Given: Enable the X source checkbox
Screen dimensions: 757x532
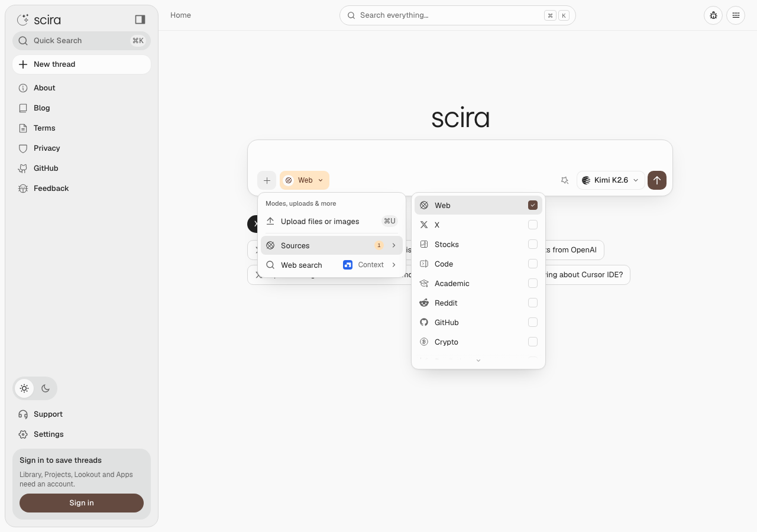Looking at the screenshot, I should coord(533,225).
